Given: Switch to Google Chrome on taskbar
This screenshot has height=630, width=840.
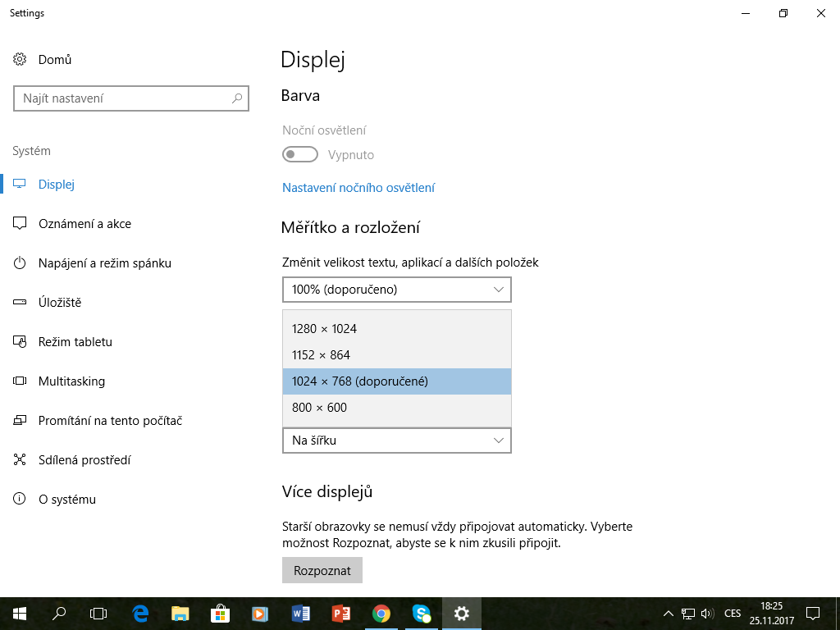Looking at the screenshot, I should click(381, 614).
